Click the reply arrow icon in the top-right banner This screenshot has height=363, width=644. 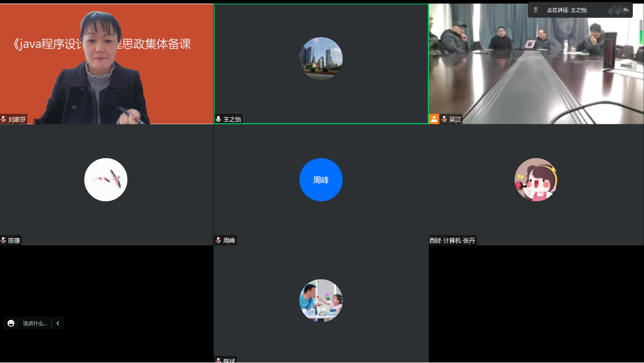(625, 9)
